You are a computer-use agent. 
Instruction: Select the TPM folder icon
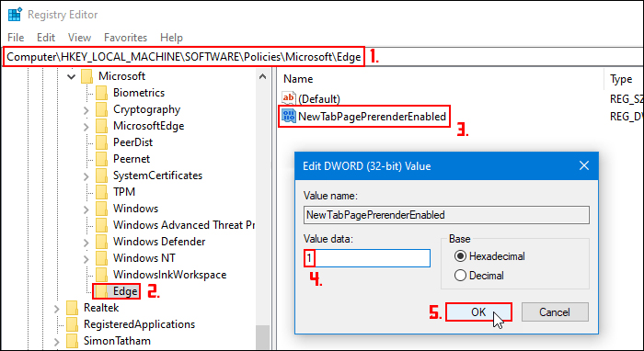[101, 192]
